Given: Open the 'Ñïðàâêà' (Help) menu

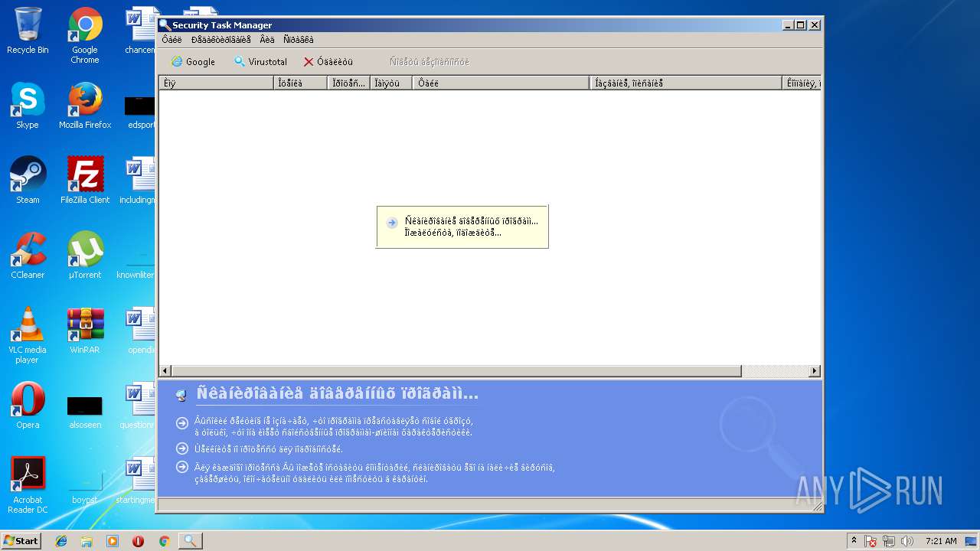Looking at the screenshot, I should click(298, 40).
